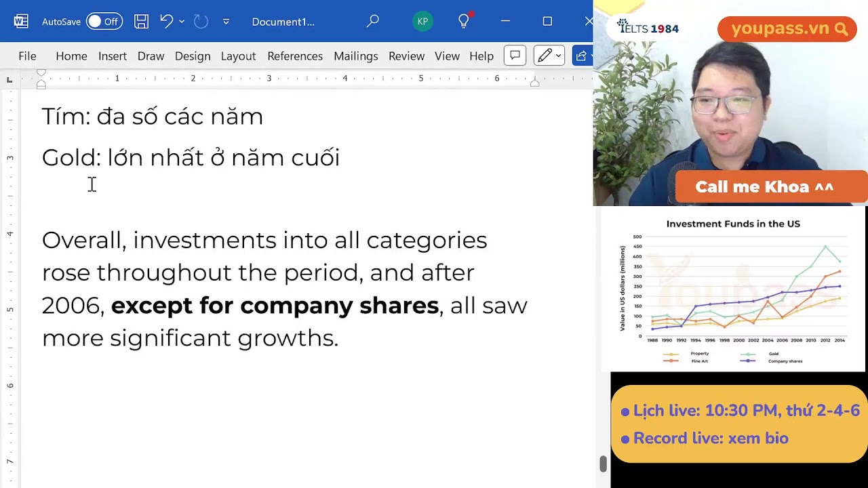Switch to the Layout tab

[x=238, y=56]
